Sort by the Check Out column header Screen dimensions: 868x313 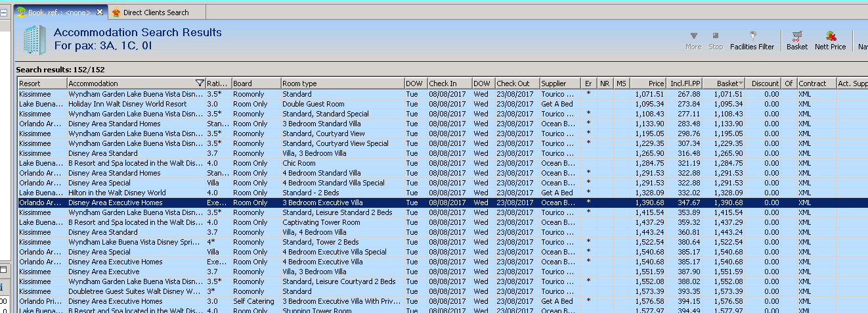pyautogui.click(x=517, y=84)
